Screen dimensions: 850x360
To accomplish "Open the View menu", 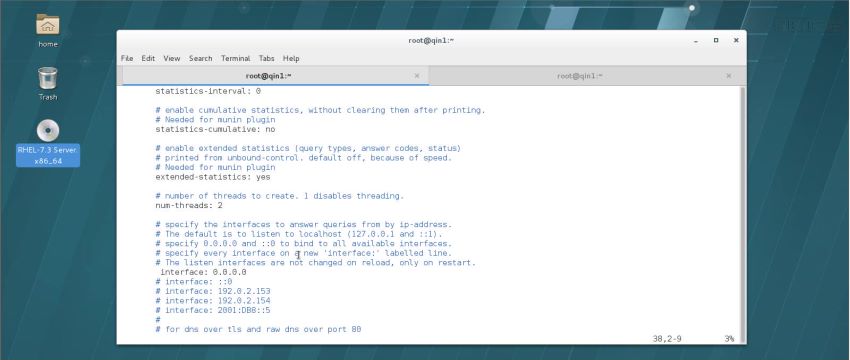I will pos(171,59).
